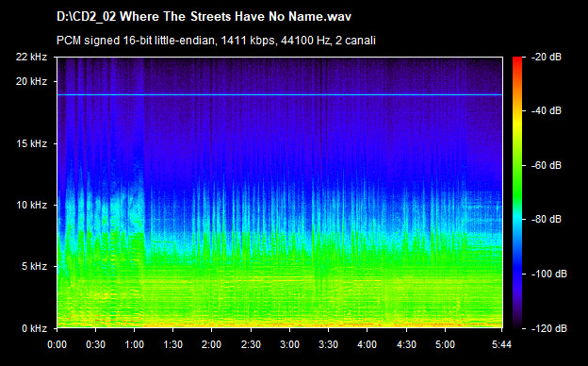Click the 5 kHz frequency axis label
Viewport: 588px width, 366px height.
(34, 267)
